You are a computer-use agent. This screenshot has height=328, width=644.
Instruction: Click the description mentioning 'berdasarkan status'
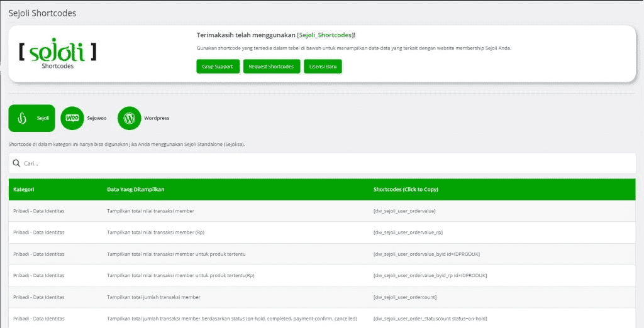point(231,319)
